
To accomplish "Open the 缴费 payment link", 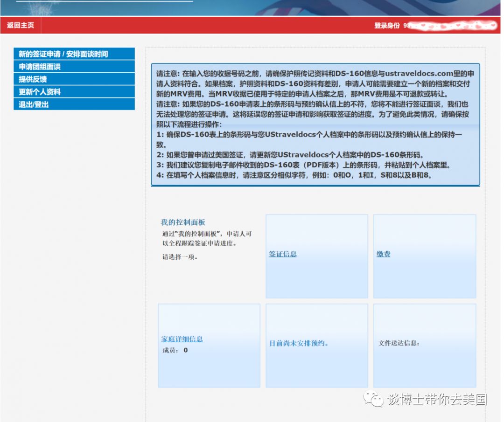I will 384,254.
